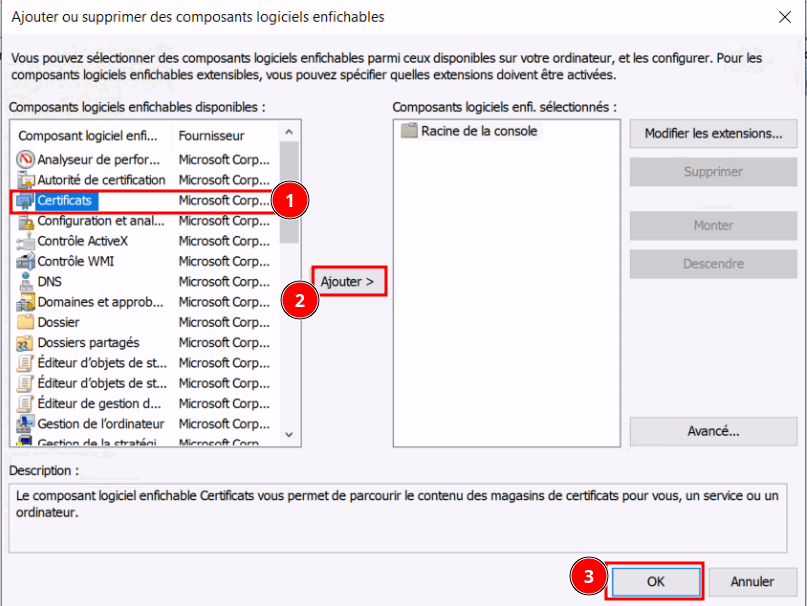Click the Gestion de l'ordinateur icon

pyautogui.click(x=26, y=424)
